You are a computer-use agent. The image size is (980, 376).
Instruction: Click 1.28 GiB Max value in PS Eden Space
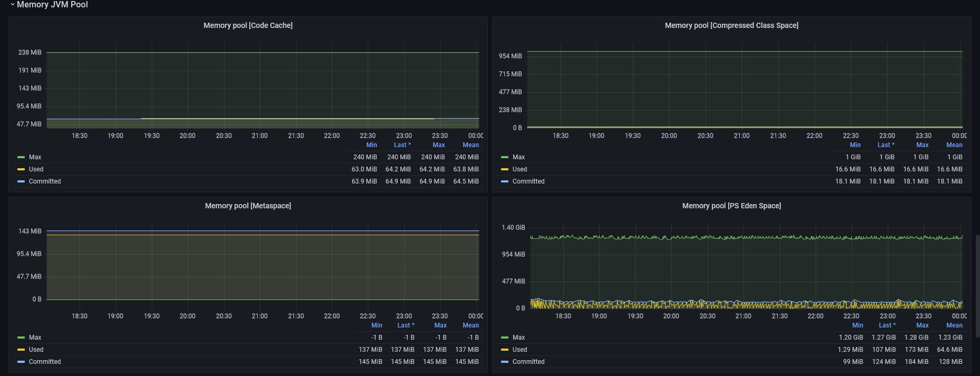[x=916, y=338]
